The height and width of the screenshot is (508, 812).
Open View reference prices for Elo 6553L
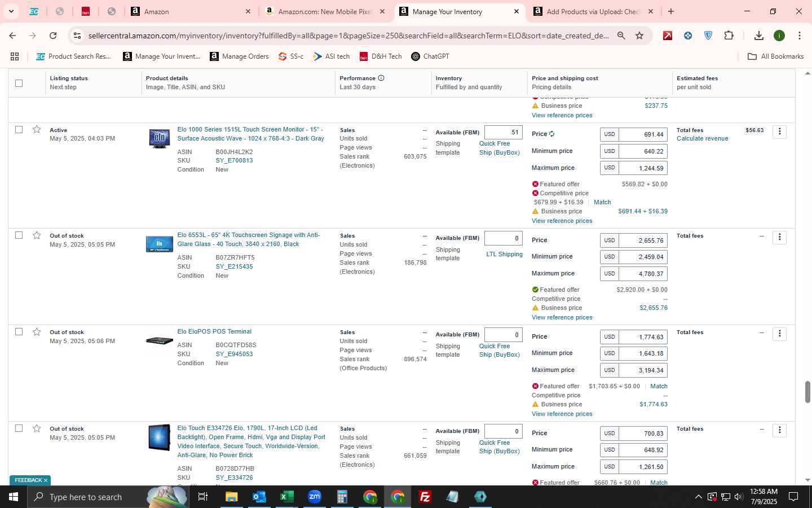[x=562, y=317]
